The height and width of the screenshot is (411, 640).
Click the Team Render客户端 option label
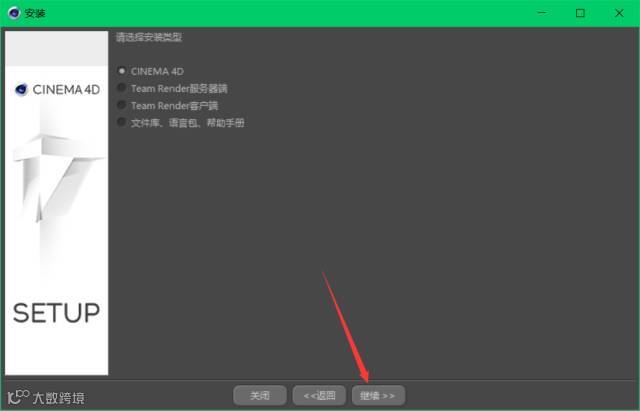click(174, 106)
